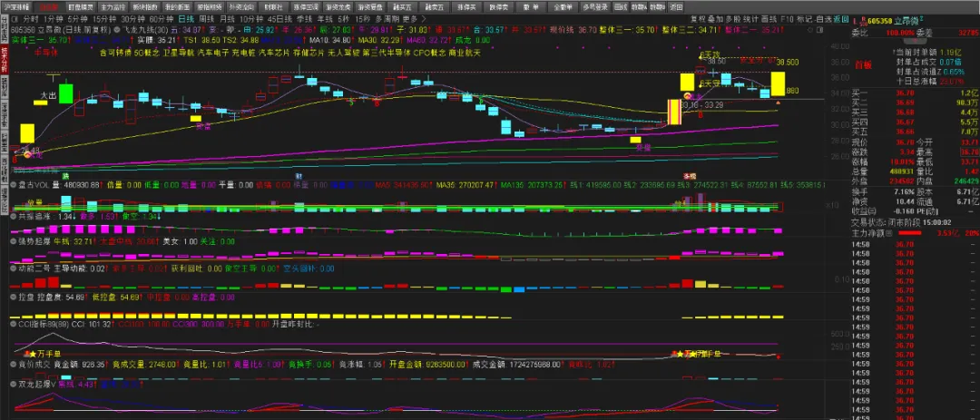Open 盯盘精灵 in top toolbar
Image resolution: width=980 pixels, height=420 pixels.
point(80,7)
